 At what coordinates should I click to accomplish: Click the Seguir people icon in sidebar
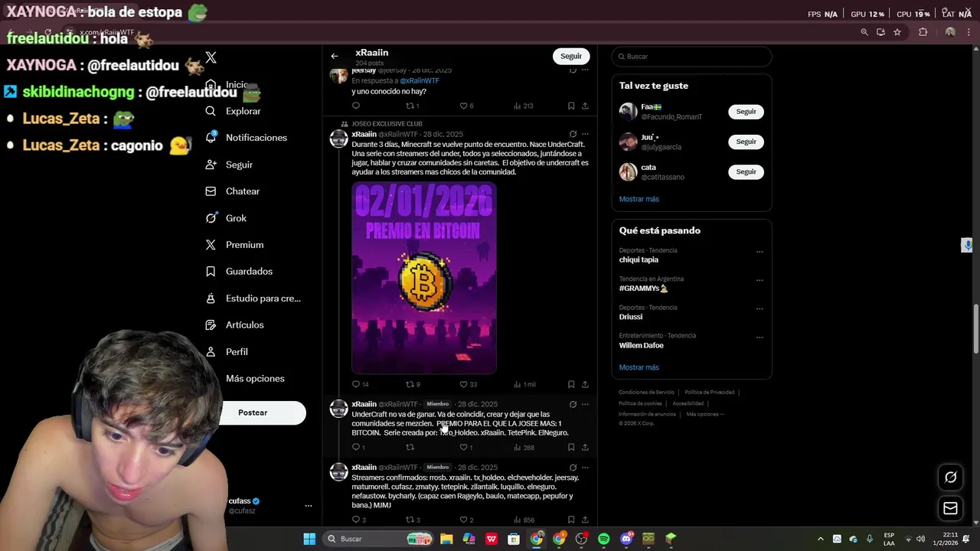tap(211, 165)
